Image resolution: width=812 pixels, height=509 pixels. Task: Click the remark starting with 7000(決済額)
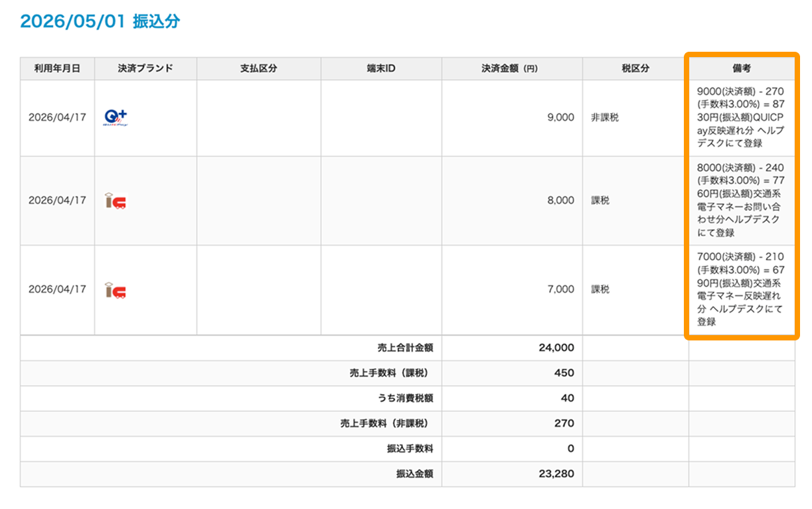741,289
